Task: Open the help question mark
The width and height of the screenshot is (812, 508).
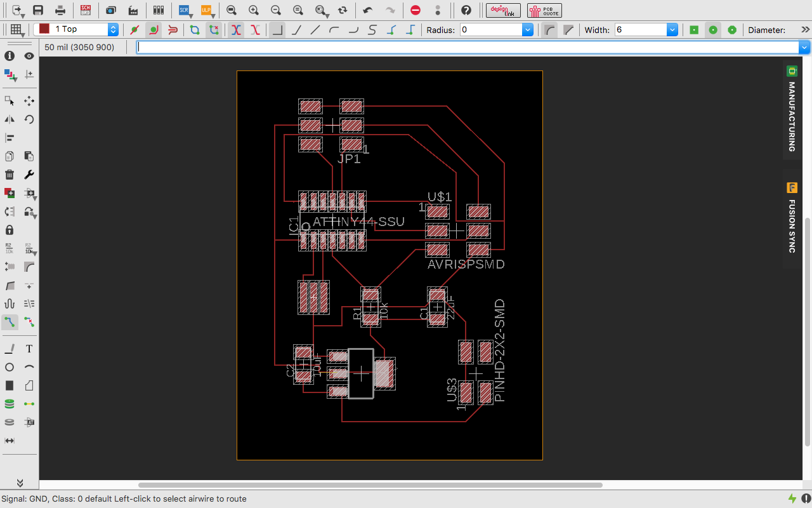Action: [x=466, y=10]
